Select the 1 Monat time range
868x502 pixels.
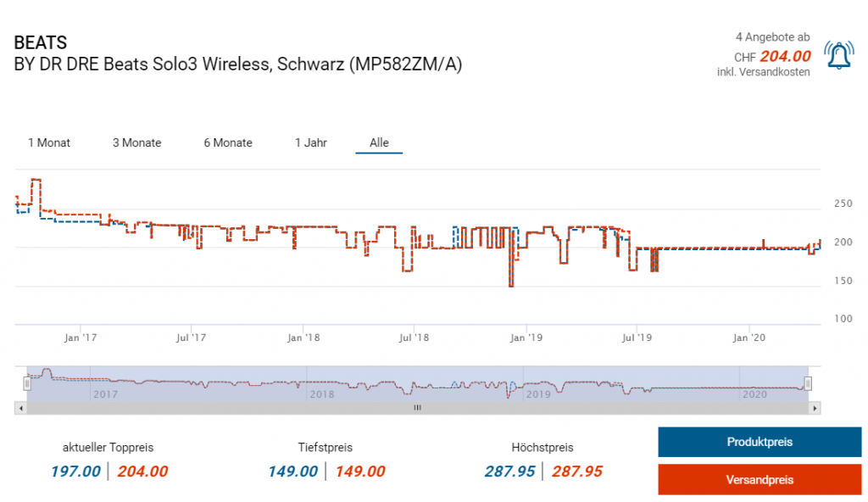tap(49, 142)
